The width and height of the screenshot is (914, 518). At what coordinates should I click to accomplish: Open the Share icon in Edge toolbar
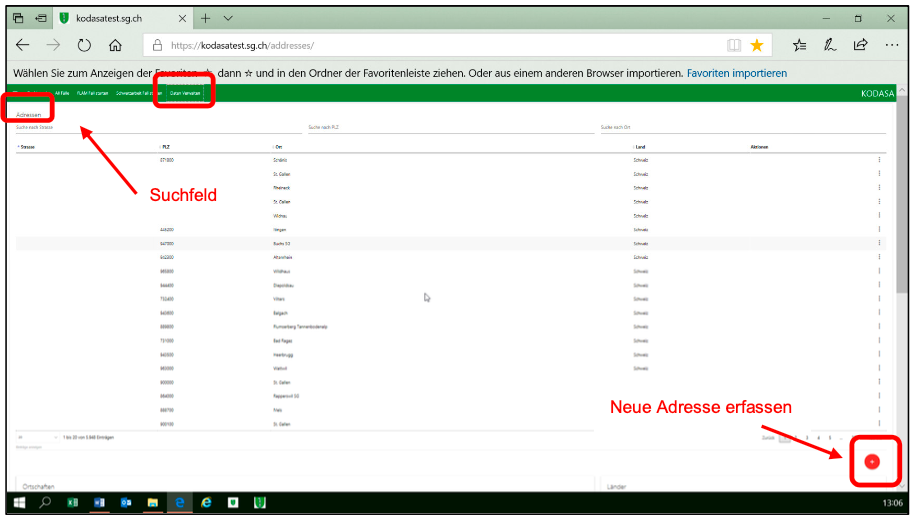[x=860, y=45]
